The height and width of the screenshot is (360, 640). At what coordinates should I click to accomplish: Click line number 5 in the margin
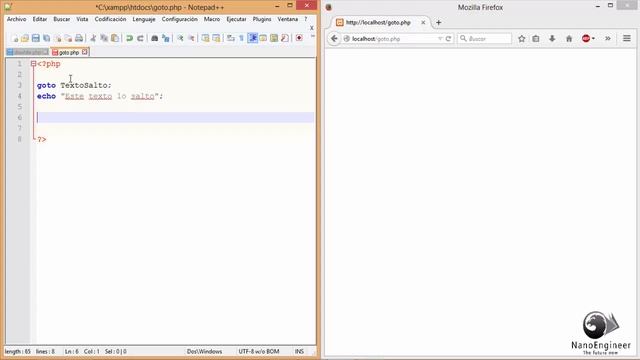(19, 107)
